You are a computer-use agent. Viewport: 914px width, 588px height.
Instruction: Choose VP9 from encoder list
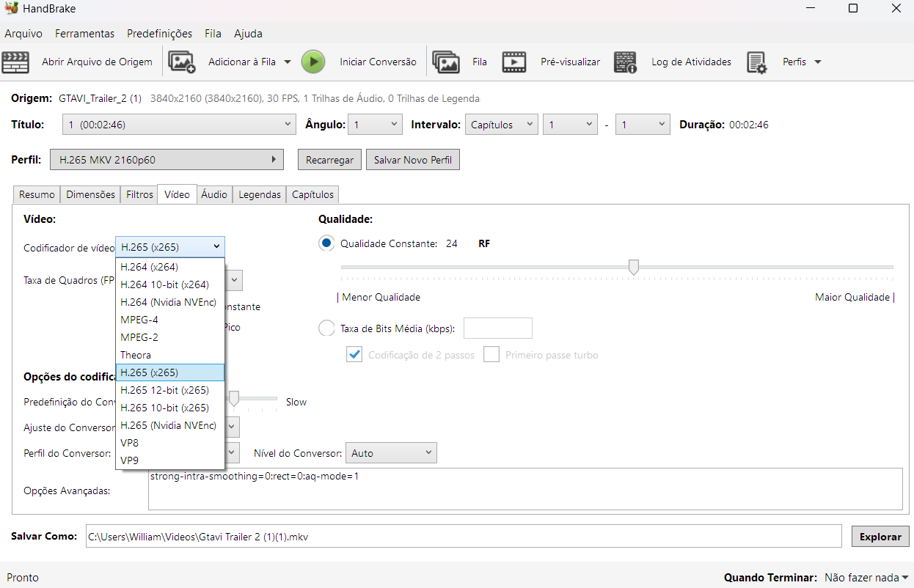tap(170, 460)
